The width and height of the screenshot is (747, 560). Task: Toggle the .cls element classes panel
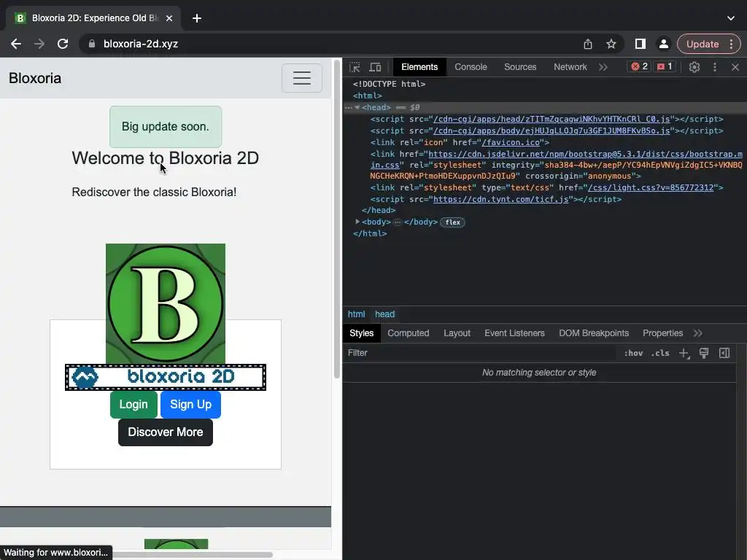click(x=659, y=354)
